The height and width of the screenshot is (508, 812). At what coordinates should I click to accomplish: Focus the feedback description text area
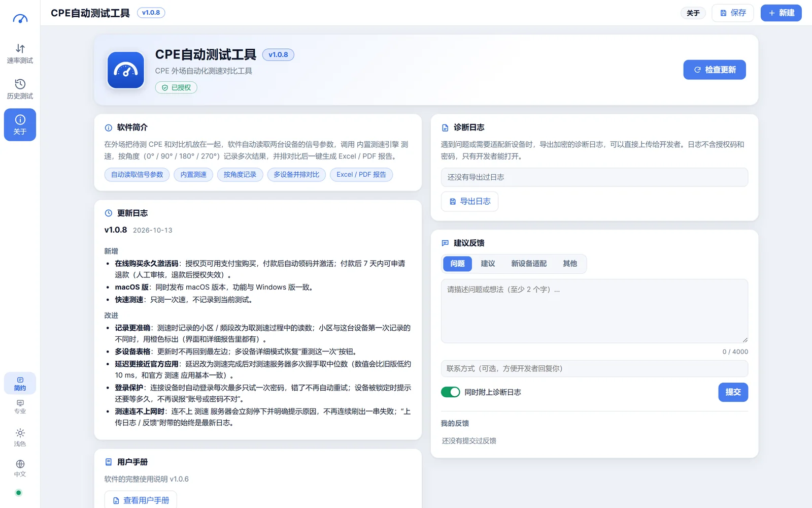coord(594,311)
